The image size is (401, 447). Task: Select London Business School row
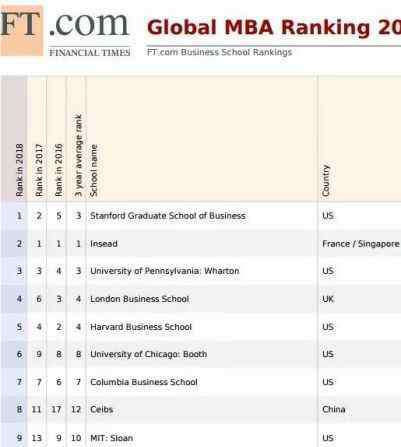pyautogui.click(x=200, y=299)
